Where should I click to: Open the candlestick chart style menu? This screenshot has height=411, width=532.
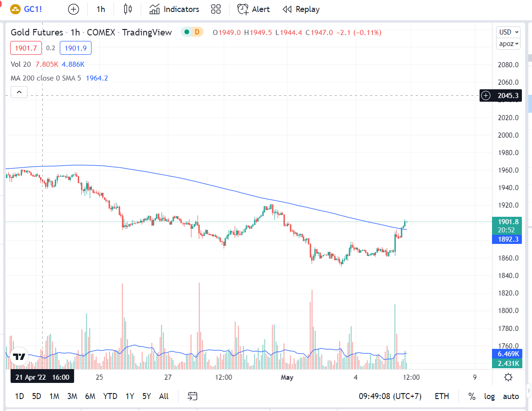tap(127, 9)
